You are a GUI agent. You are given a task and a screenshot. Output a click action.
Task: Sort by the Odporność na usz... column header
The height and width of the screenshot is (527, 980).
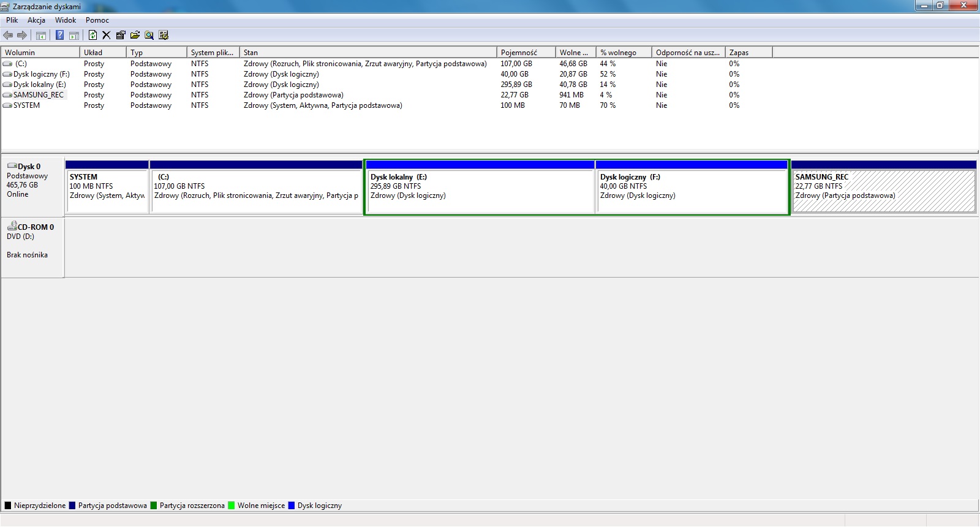pos(688,53)
